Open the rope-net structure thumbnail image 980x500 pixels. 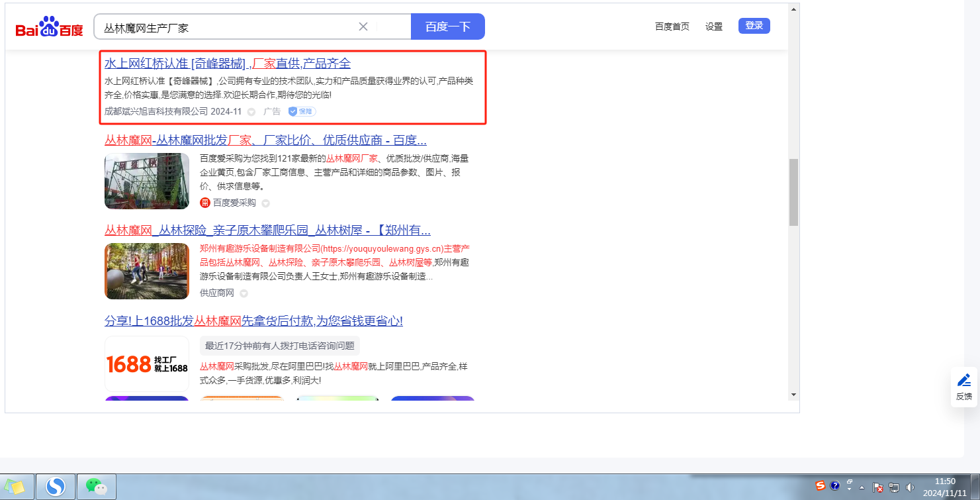point(147,181)
